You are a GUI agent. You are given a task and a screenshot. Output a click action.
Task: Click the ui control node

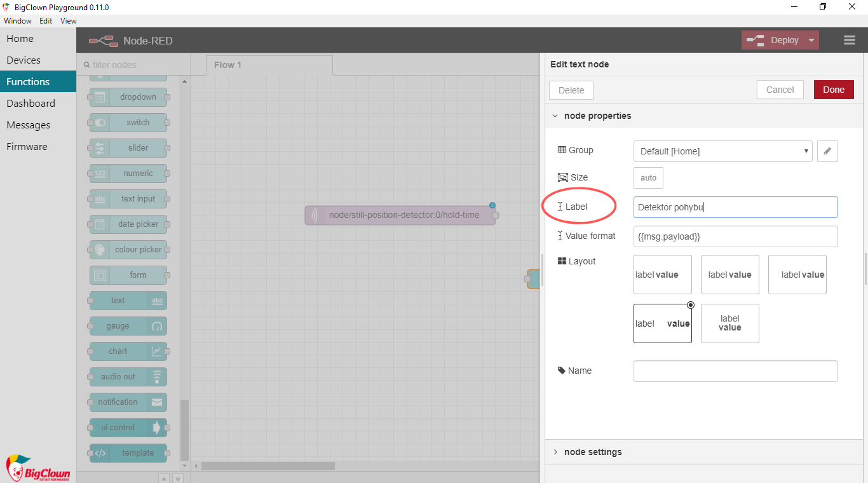tap(128, 428)
